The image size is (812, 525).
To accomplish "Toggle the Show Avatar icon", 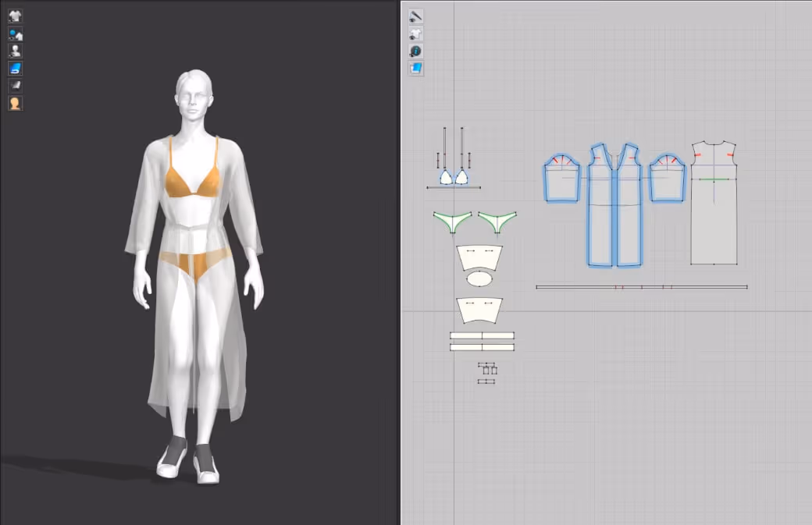I will (x=15, y=50).
